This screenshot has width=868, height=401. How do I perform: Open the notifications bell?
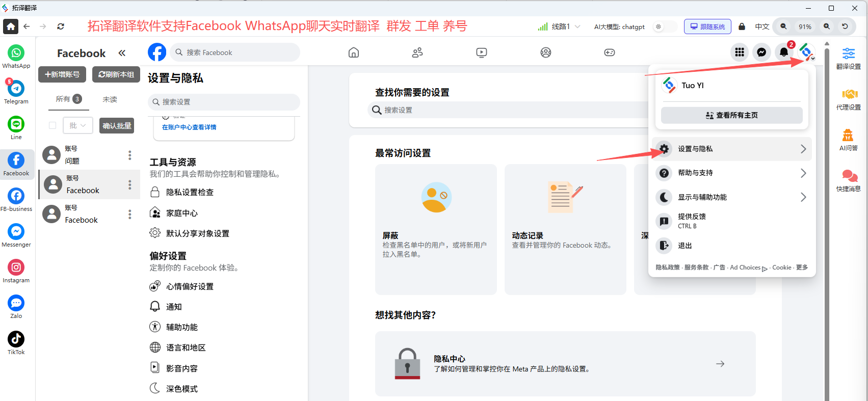pos(784,52)
